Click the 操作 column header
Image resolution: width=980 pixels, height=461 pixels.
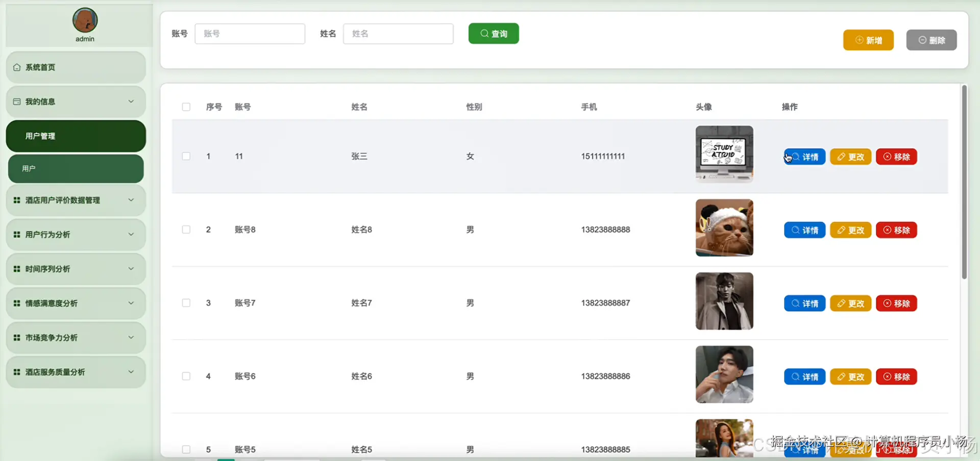tap(790, 107)
